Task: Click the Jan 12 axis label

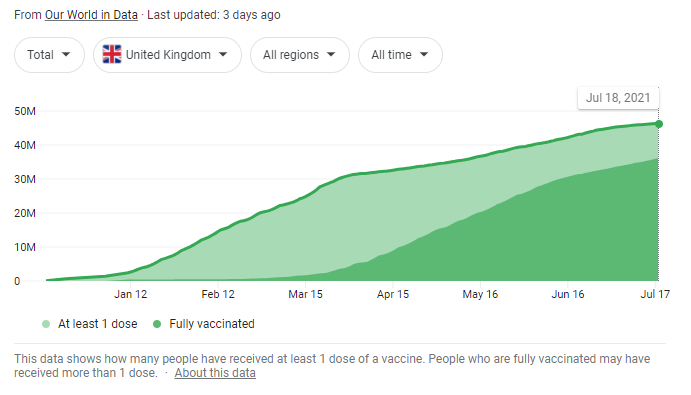Action: click(130, 294)
